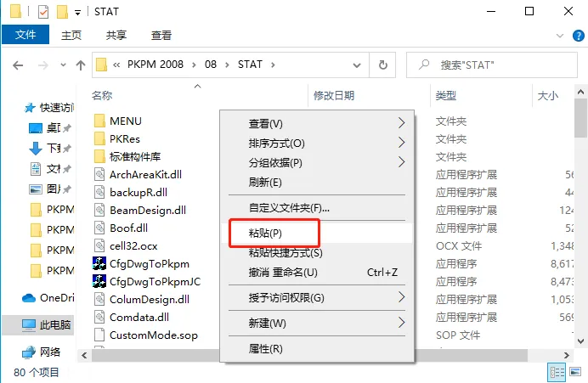The height and width of the screenshot is (383, 588).
Task: Select cell32.ocx file
Action: coord(126,245)
